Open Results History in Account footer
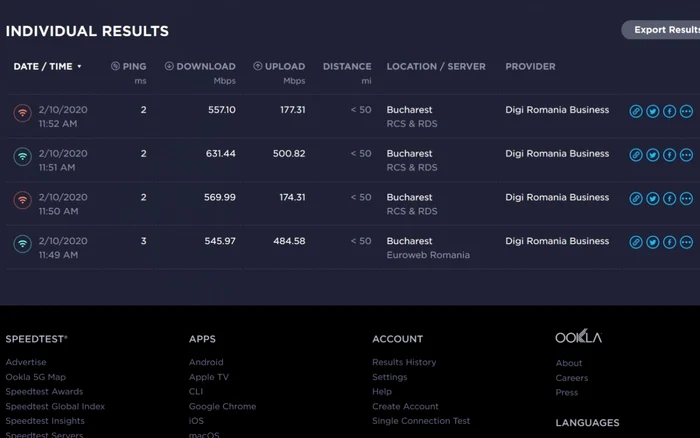This screenshot has width=700, height=438. pyautogui.click(x=404, y=362)
